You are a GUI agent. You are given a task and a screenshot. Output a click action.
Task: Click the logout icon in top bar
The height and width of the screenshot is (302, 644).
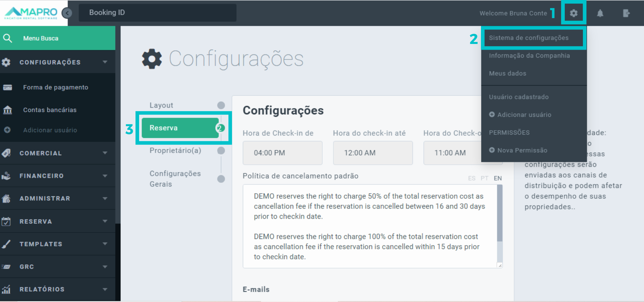point(626,13)
